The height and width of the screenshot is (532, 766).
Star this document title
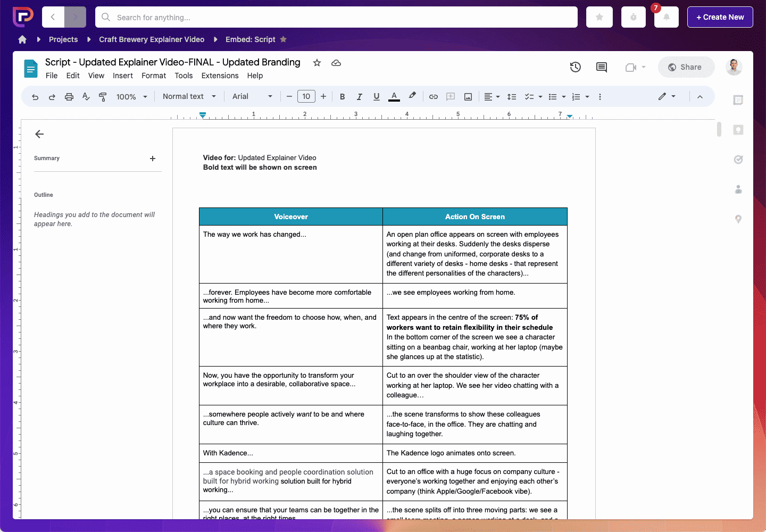pyautogui.click(x=317, y=63)
